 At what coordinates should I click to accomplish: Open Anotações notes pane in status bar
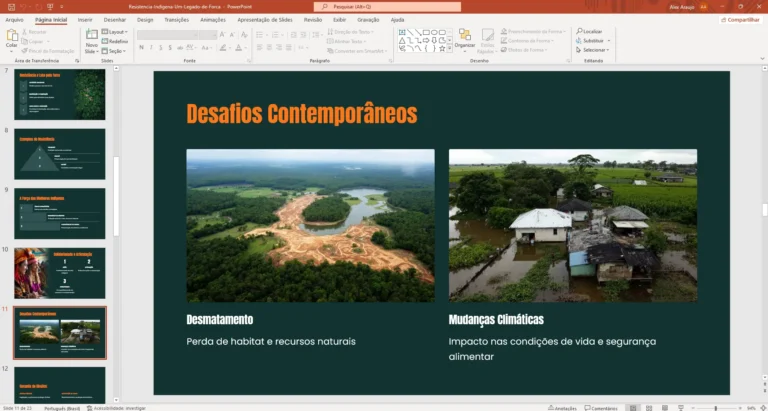click(562, 408)
